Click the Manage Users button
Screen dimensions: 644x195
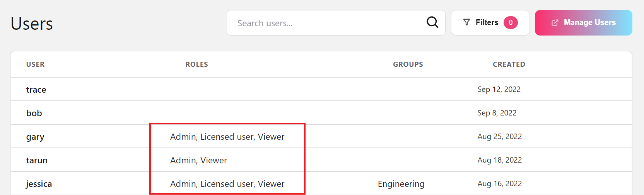pyautogui.click(x=583, y=23)
